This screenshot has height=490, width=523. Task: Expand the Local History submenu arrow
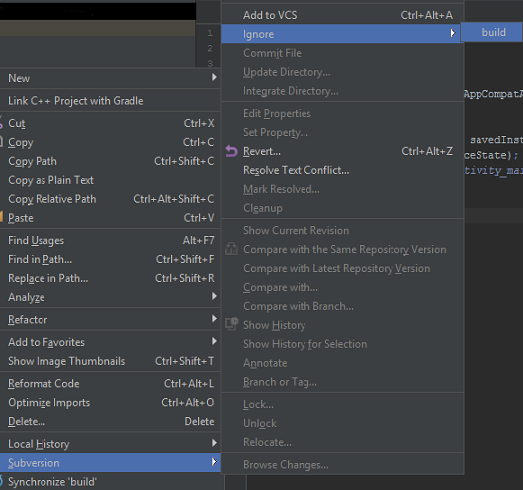(214, 443)
